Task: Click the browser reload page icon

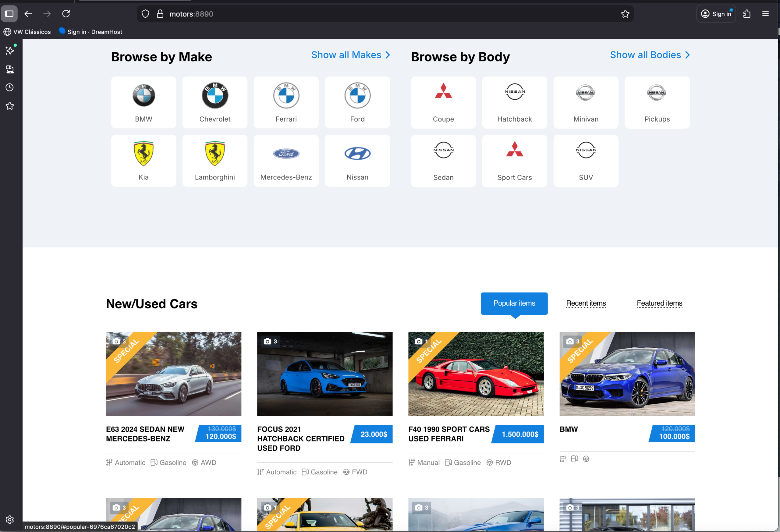Action: [x=66, y=14]
